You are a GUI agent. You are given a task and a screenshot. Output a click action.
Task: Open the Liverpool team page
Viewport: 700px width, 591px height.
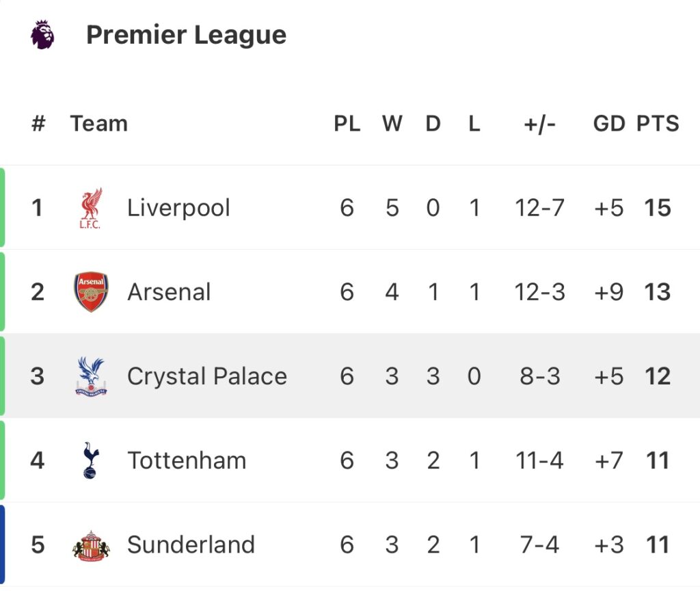point(178,208)
